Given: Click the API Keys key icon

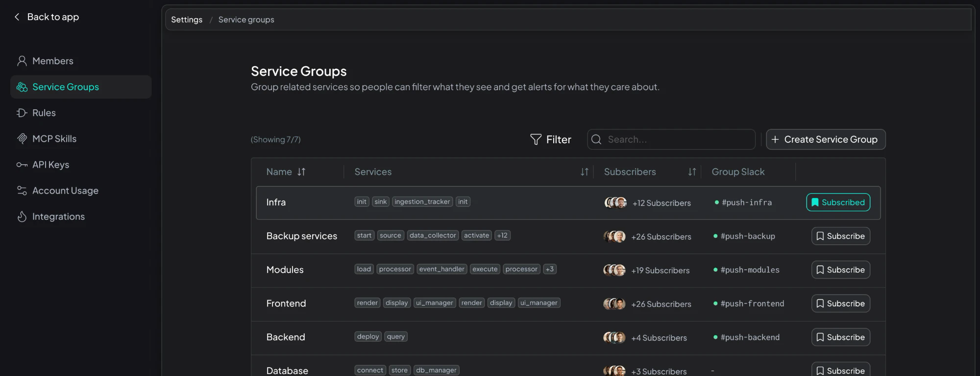Looking at the screenshot, I should (x=22, y=165).
